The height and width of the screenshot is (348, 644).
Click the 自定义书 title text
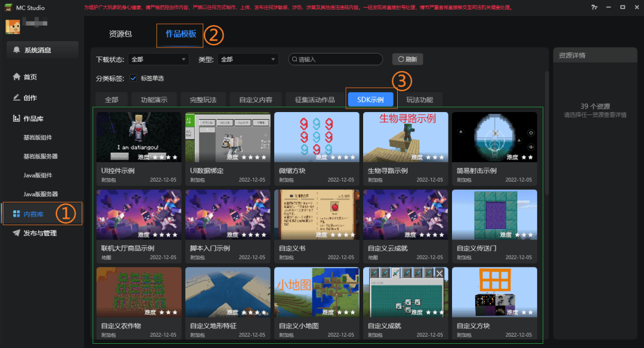click(292, 248)
